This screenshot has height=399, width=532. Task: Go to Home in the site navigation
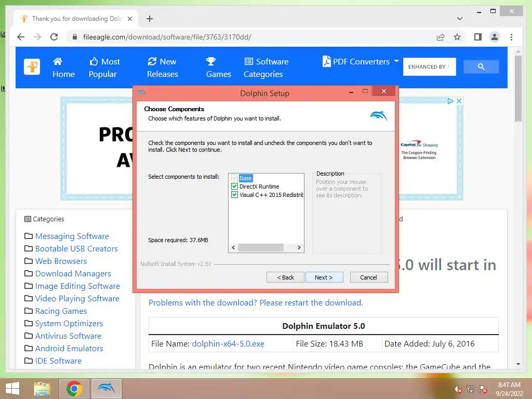tap(63, 68)
